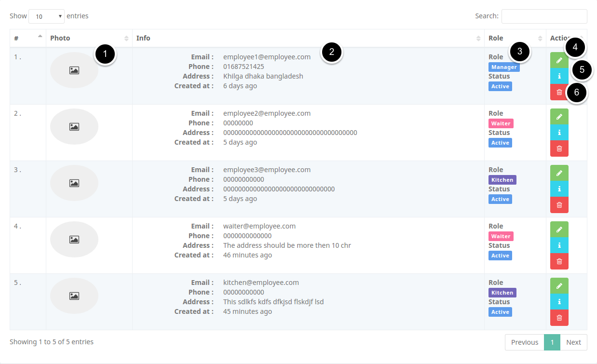
Task: Click Active status badge of waiter@employee.com
Action: [x=500, y=256]
